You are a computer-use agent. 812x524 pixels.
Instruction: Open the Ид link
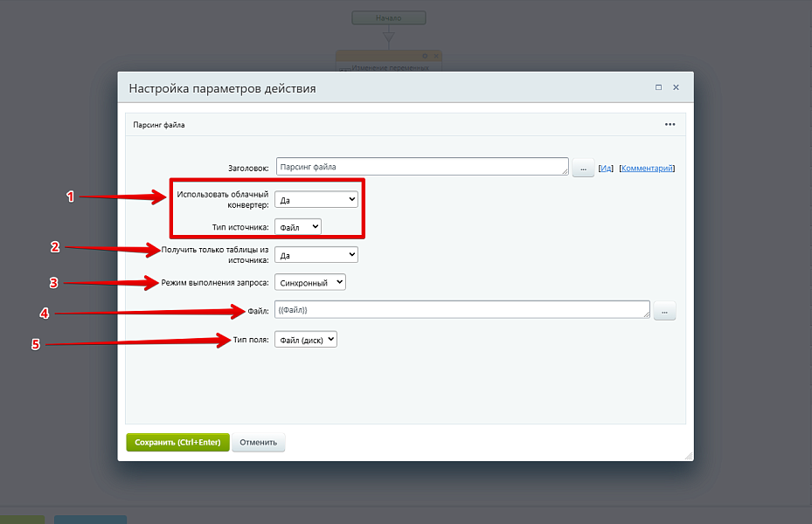tap(606, 168)
